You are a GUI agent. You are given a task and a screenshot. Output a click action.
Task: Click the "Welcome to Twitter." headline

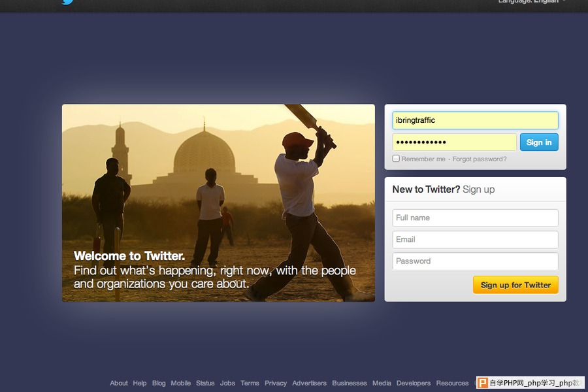[x=129, y=256]
